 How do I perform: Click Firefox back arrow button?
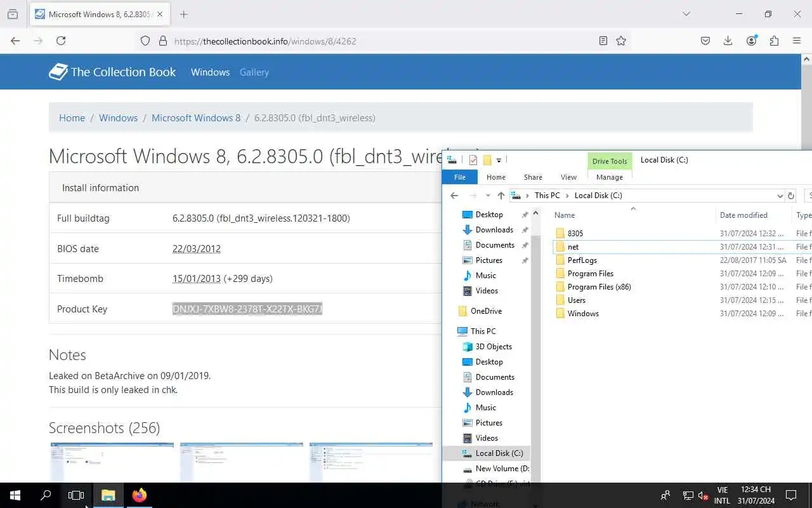point(15,41)
